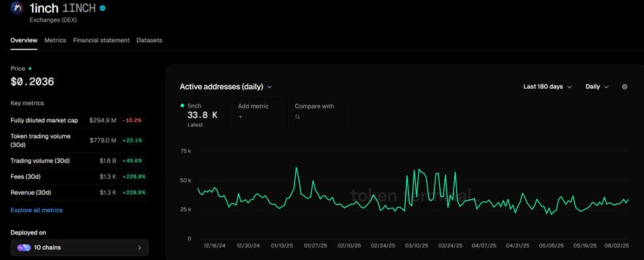Click the Compare with search field
Viewport: 644px width, 260px height.
(x=315, y=114)
